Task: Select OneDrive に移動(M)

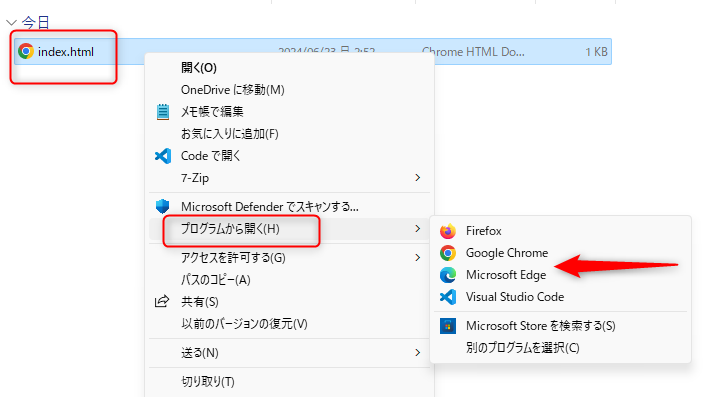Action: (x=289, y=90)
